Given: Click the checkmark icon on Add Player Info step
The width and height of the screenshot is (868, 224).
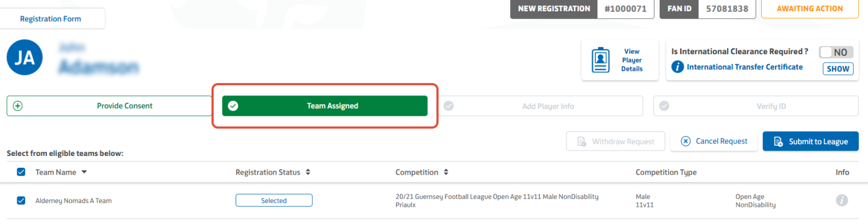Looking at the screenshot, I should pyautogui.click(x=449, y=106).
